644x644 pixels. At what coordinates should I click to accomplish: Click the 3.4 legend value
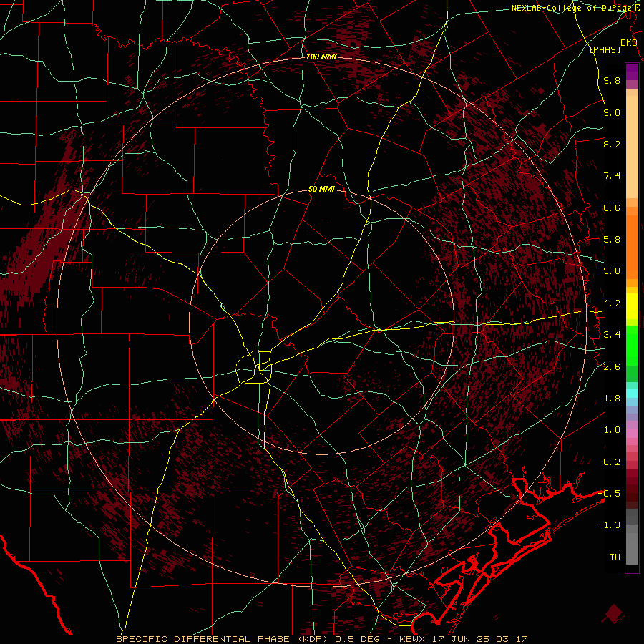(612, 335)
